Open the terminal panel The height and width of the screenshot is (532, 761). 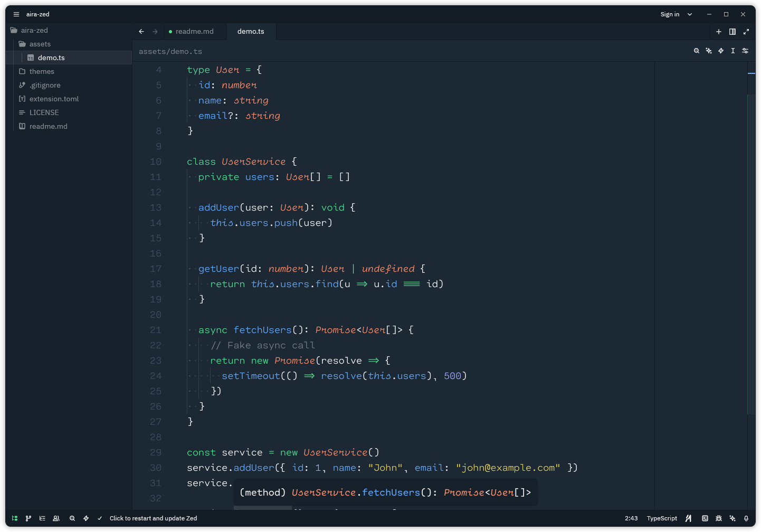coord(705,518)
